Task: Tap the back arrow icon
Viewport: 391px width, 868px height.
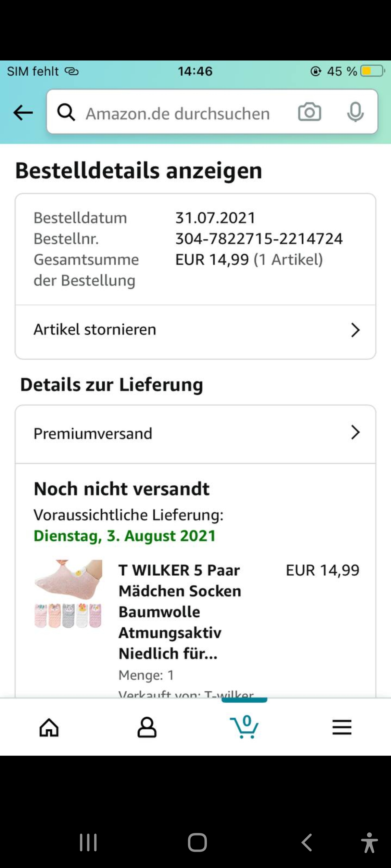Action: [23, 113]
